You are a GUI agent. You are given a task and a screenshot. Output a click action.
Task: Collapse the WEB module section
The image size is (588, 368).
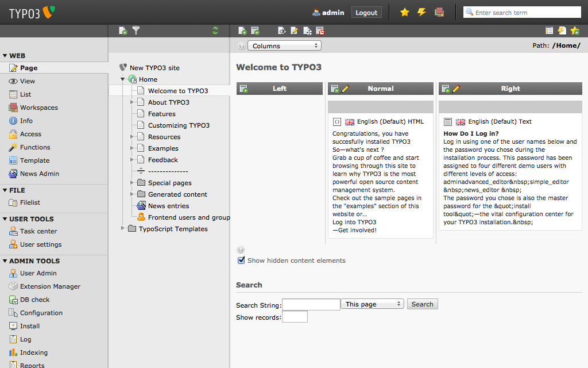click(x=5, y=56)
